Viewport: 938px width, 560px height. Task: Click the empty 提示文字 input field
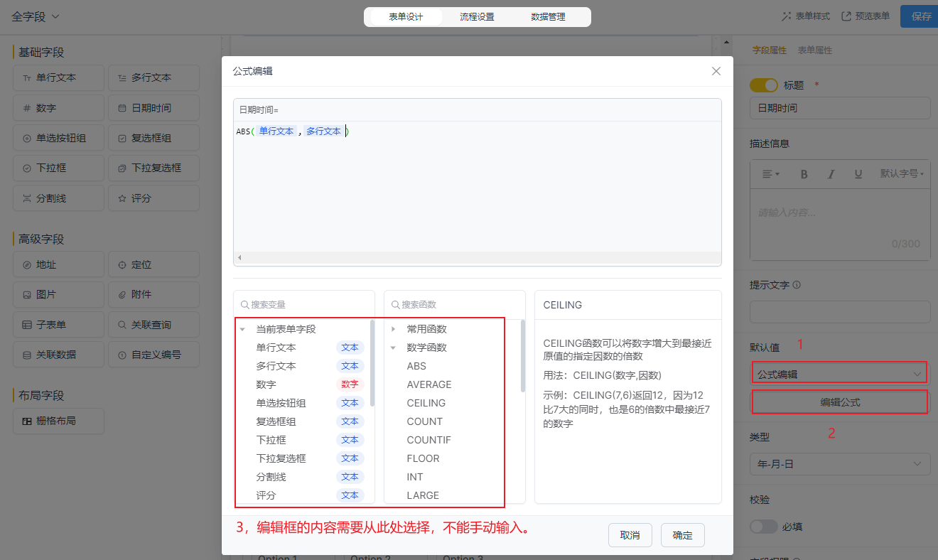coord(840,312)
